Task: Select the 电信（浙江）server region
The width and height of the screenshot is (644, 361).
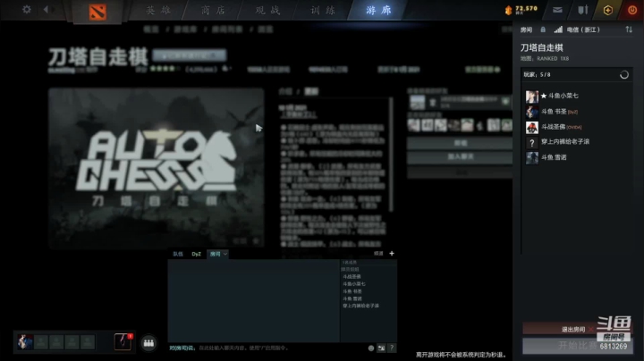Action: (583, 29)
